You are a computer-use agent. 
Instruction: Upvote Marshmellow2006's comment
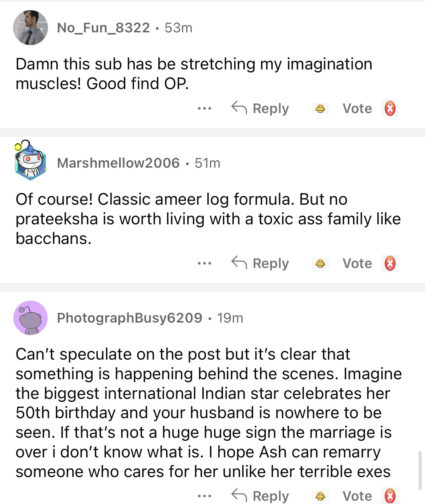click(320, 263)
